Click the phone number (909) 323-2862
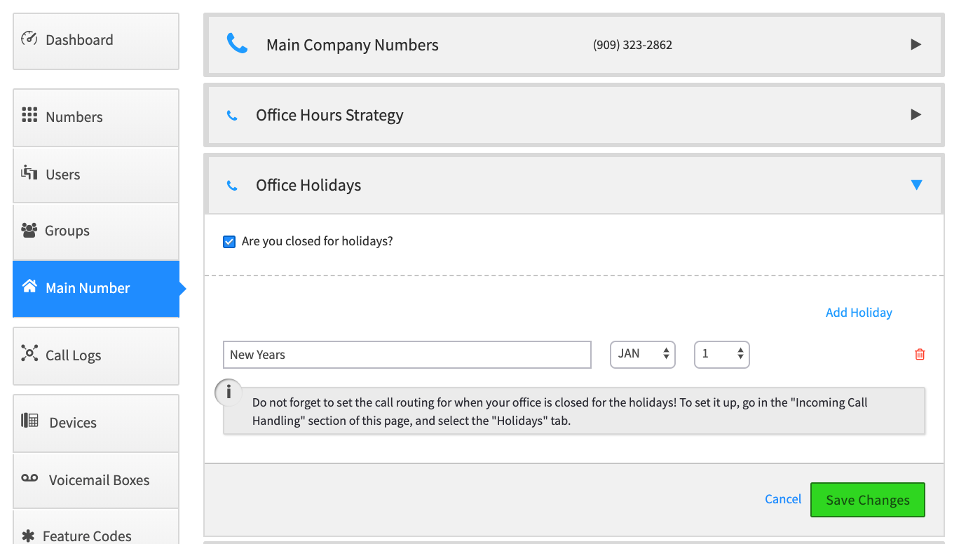 tap(632, 45)
